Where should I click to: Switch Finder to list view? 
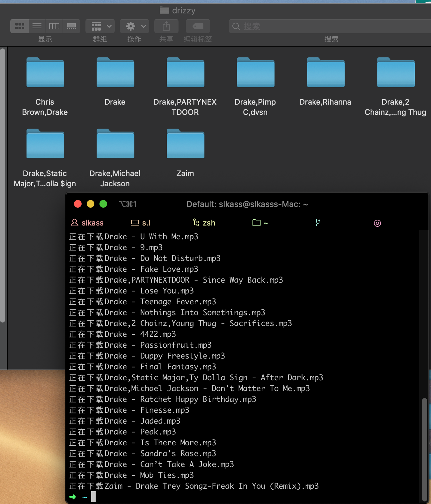tap(37, 26)
